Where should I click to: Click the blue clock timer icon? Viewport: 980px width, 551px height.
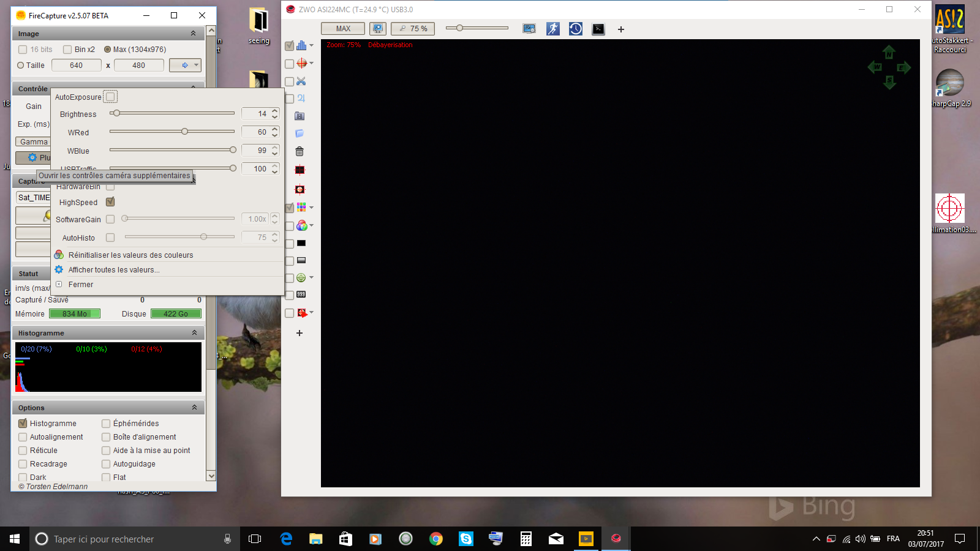tap(575, 29)
